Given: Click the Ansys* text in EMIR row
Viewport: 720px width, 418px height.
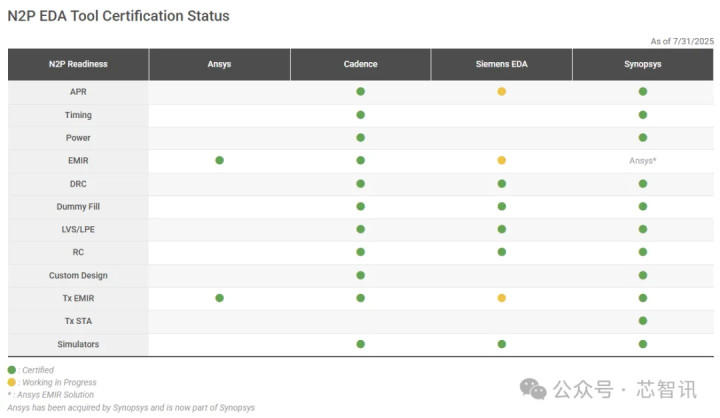Looking at the screenshot, I should tap(642, 160).
